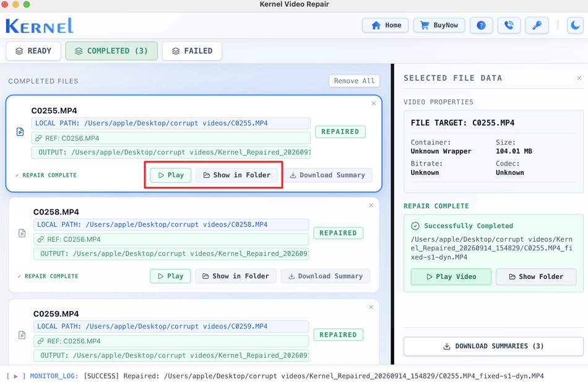Select the OUTPUT path of C0258.MP4

(171, 254)
